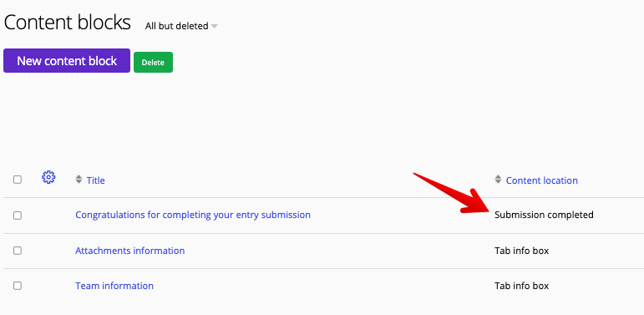The image size is (644, 315).
Task: Open the 'All but deleted' filter dropdown
Action: 181,26
